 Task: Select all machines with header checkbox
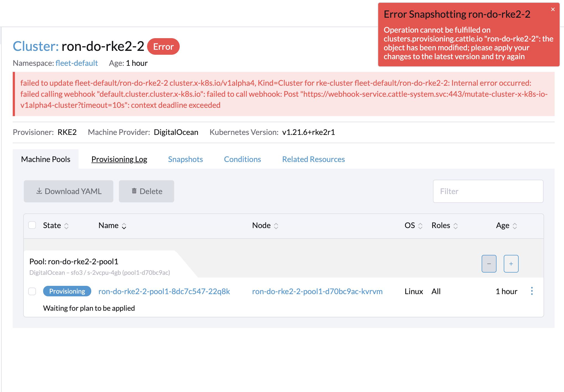[32, 225]
